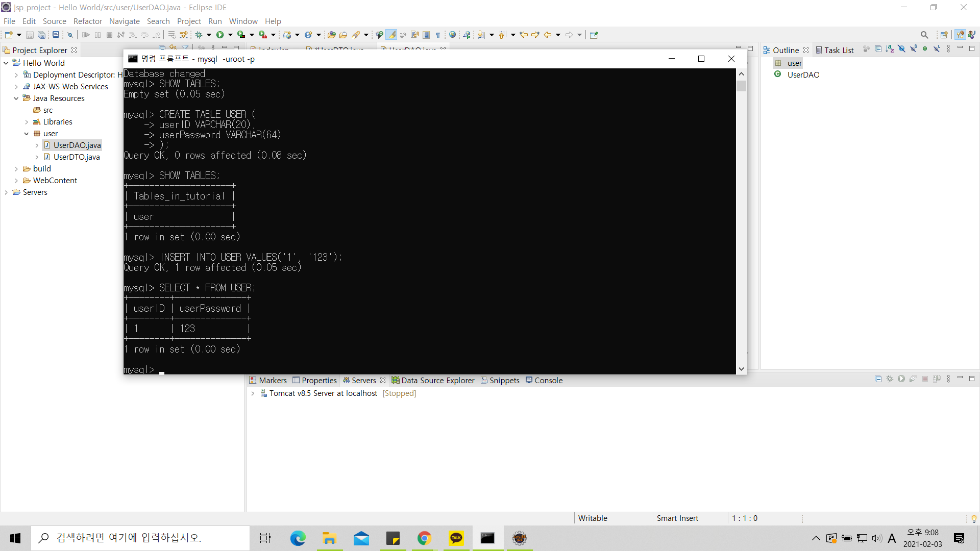The width and height of the screenshot is (980, 551).
Task: Open Chrome from the Windows taskbar
Action: [424, 538]
